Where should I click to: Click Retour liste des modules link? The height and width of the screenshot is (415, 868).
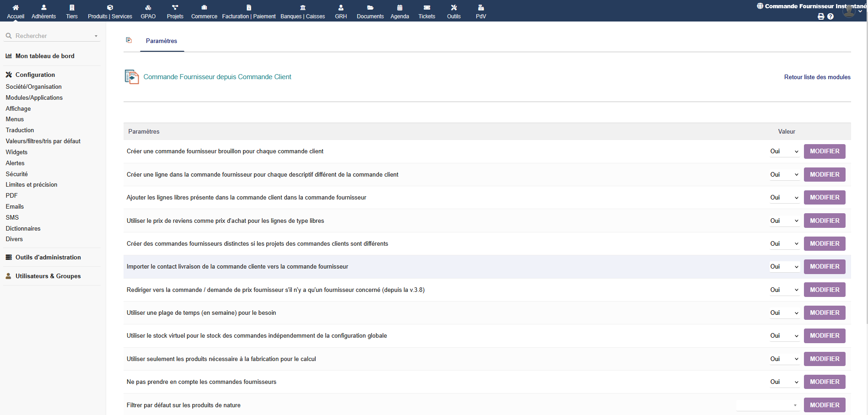[x=817, y=77]
